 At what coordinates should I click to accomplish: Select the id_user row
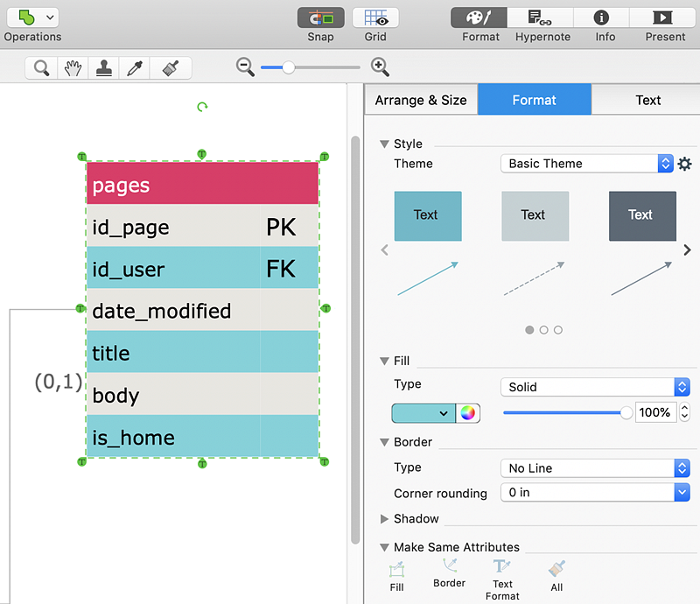point(202,268)
